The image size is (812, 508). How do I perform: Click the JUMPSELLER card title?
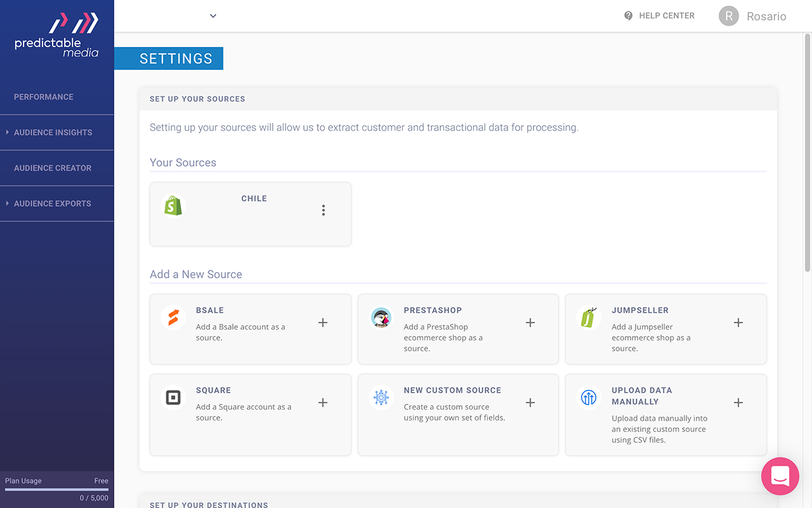pos(640,311)
